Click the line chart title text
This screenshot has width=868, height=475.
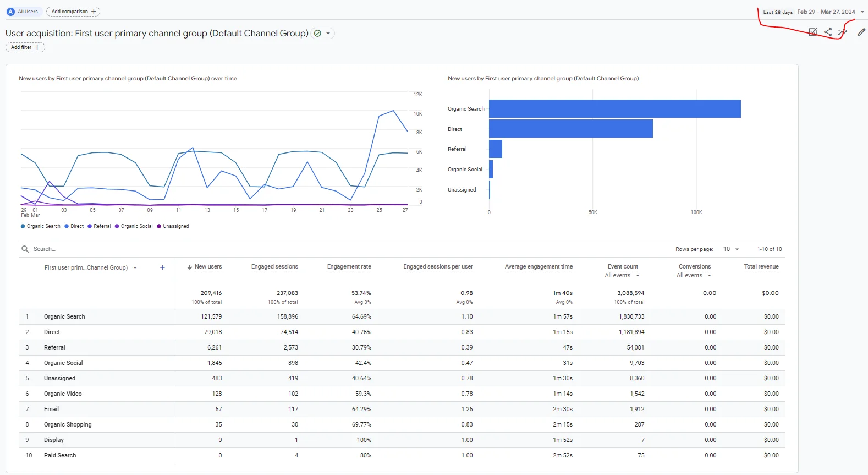[x=128, y=79]
